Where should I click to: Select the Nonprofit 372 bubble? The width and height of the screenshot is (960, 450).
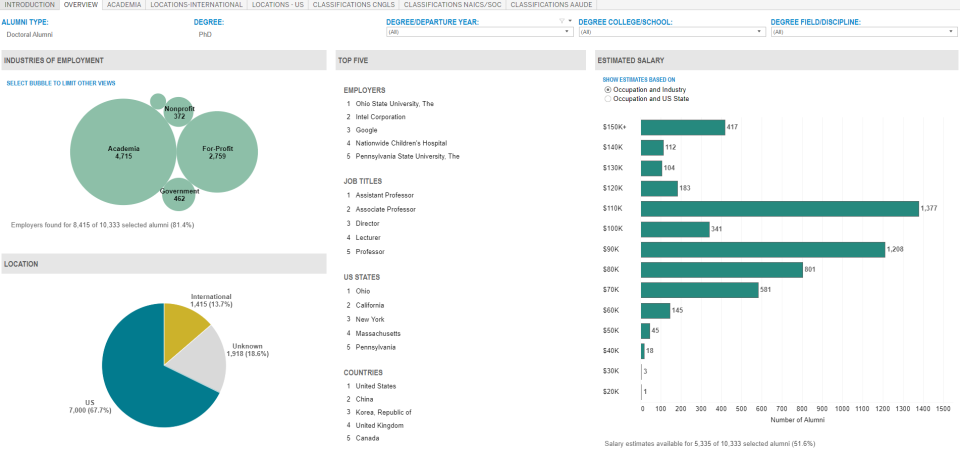[x=179, y=112]
